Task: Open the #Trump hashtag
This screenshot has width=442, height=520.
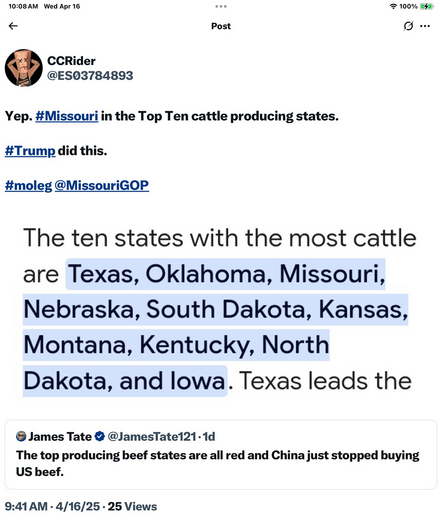Action: [30, 151]
